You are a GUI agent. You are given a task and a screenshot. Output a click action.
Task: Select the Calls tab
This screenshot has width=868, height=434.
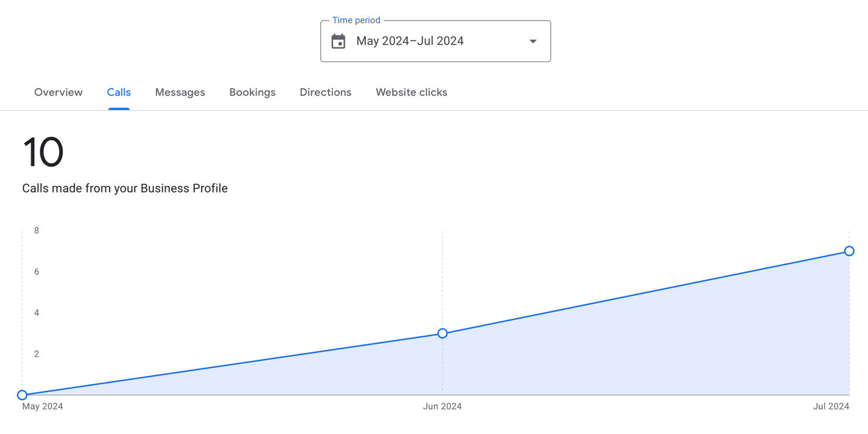[x=119, y=92]
